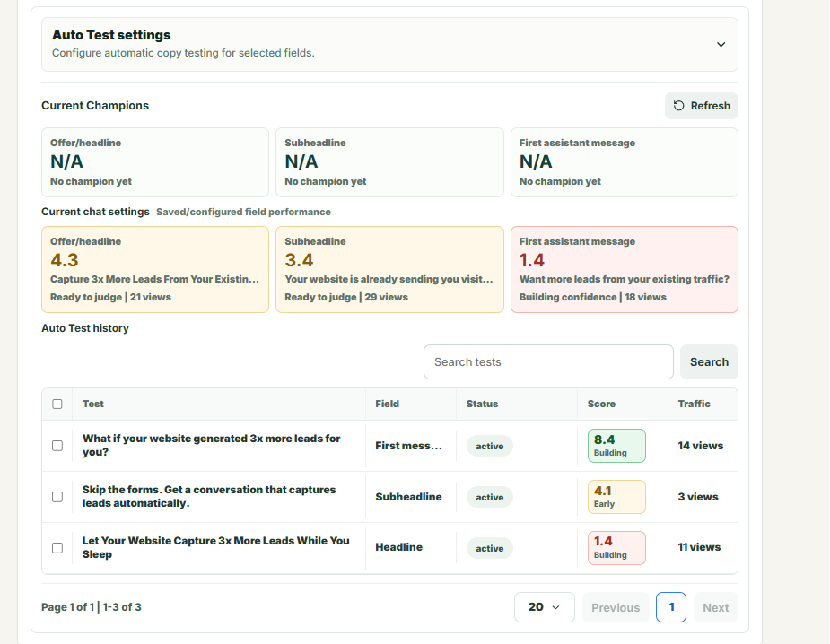830x644 pixels.
Task: Click the active status badge in 11 views row
Action: (x=489, y=548)
